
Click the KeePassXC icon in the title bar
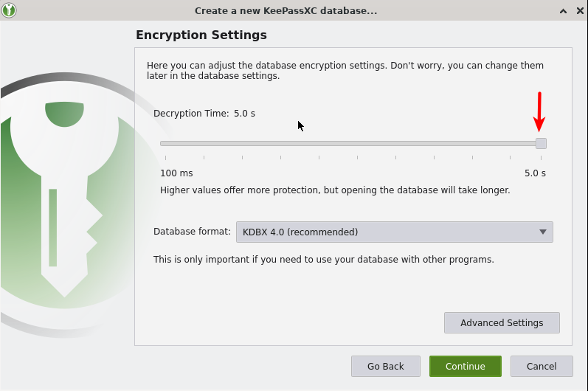(x=10, y=10)
